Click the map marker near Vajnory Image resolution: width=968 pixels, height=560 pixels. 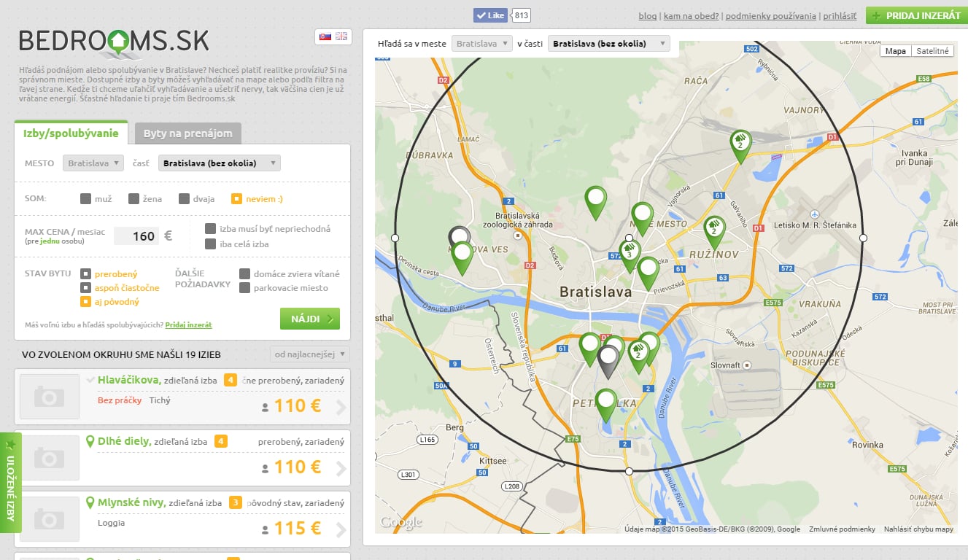(740, 142)
